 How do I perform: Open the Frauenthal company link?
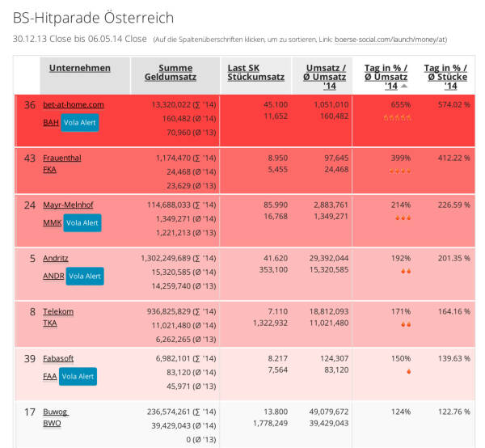click(61, 158)
